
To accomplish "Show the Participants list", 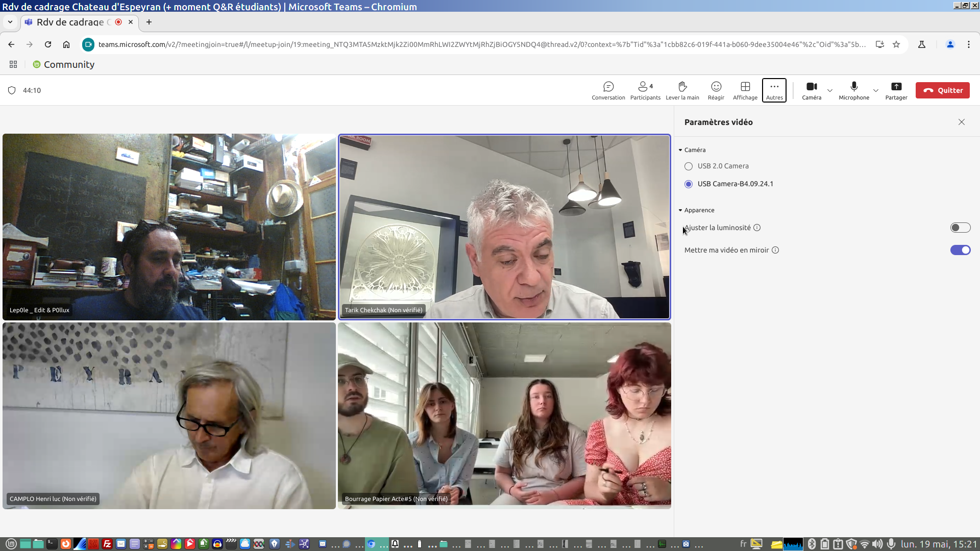I will [645, 90].
